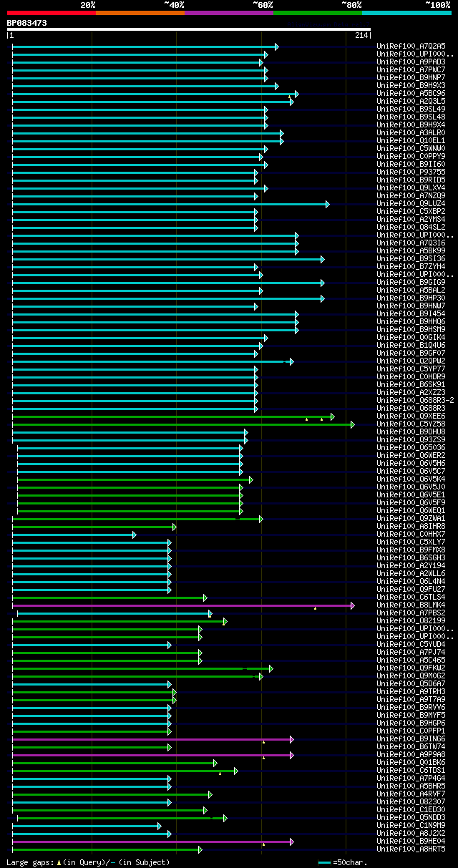Image resolution: width=458 pixels, height=868 pixels.
Task: Click the green alignment bar in the Q9XEE6 row
Action: (x=173, y=416)
